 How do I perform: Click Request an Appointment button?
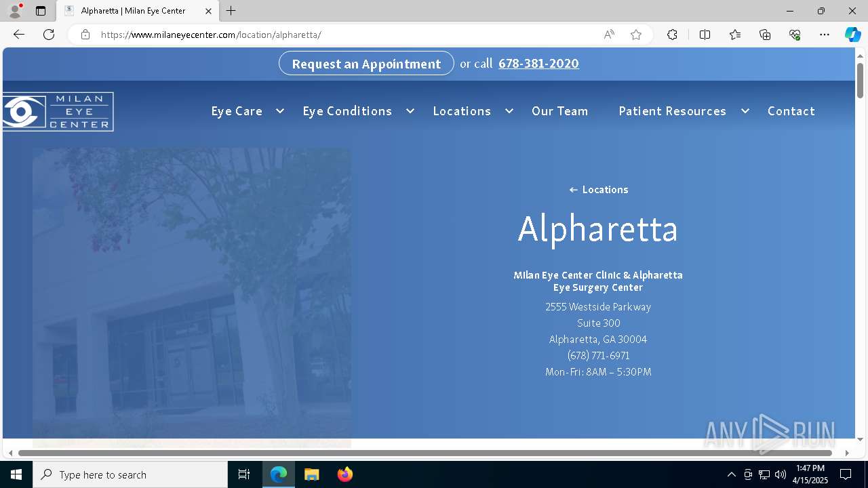pos(366,63)
